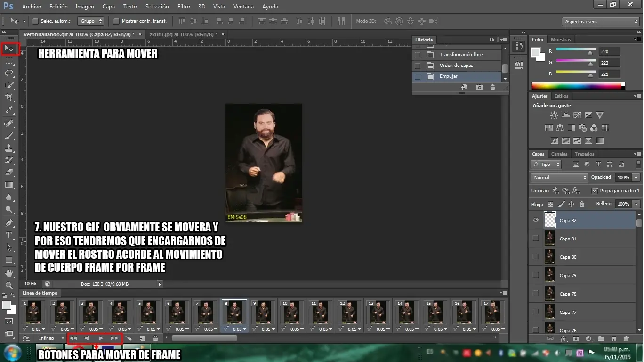Add layer style fx button
Image resolution: width=644 pixels, height=362 pixels.
pyautogui.click(x=563, y=339)
